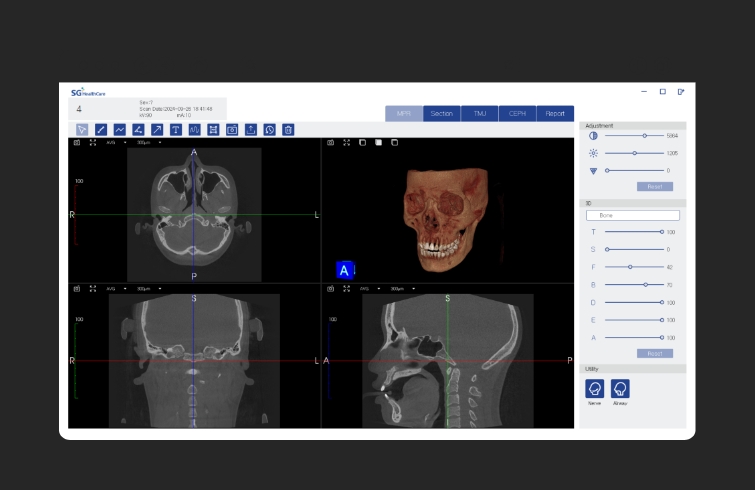
Task: Capture the coronal view with its camera icon
Action: 77,289
